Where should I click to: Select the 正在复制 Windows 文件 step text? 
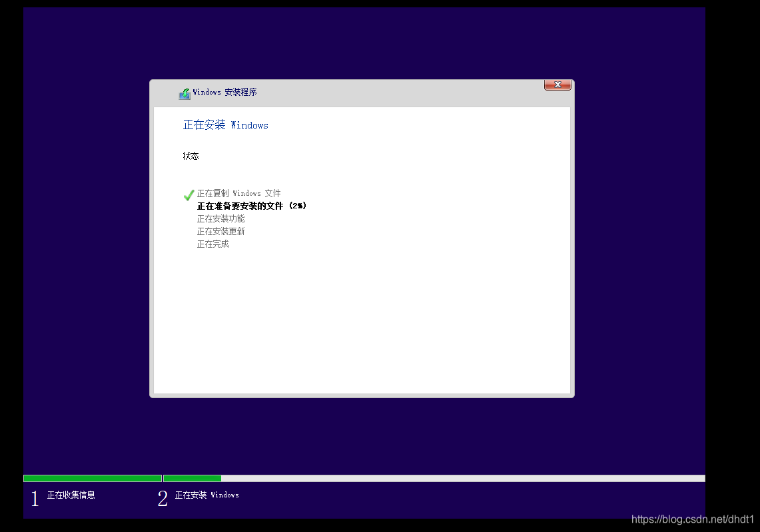(x=239, y=193)
